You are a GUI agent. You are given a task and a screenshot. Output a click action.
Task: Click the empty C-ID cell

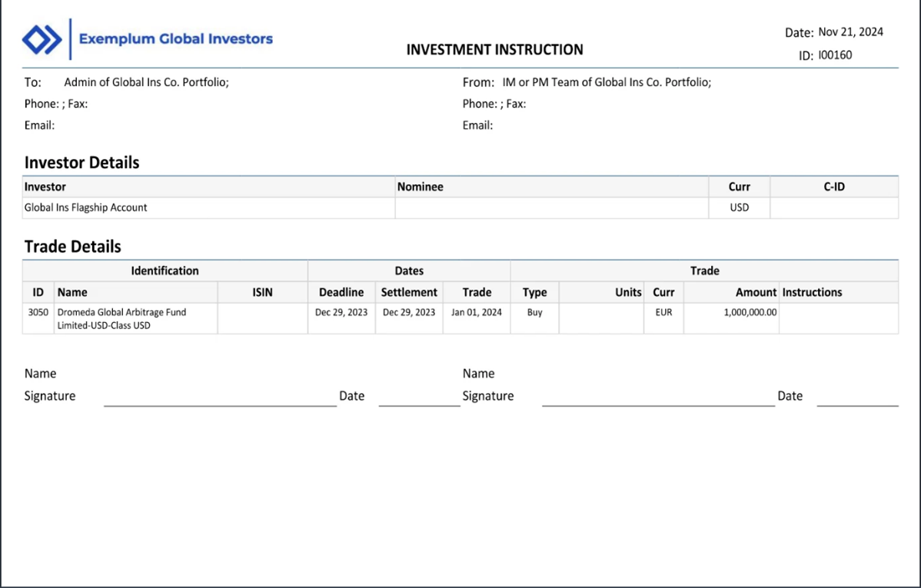pyautogui.click(x=833, y=208)
